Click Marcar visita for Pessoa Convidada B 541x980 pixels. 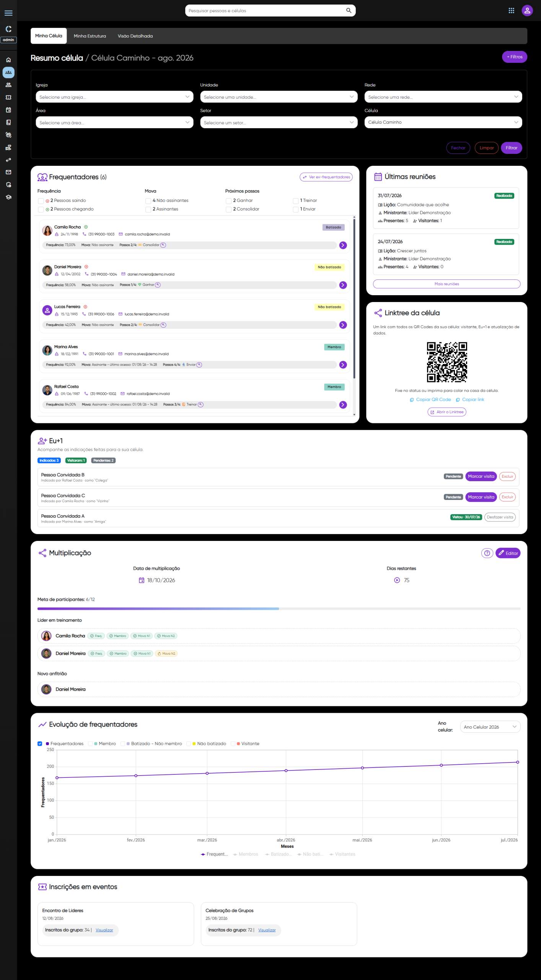(x=481, y=476)
